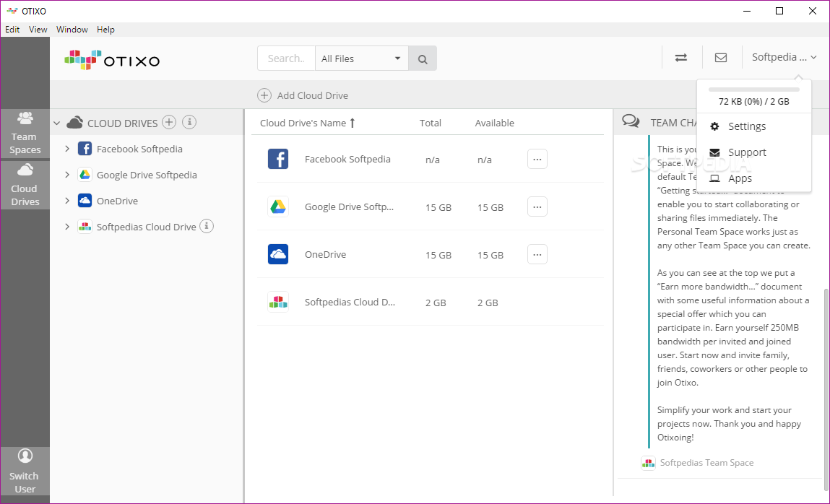
Task: Click the Facebook icon in the drives table
Action: coord(278,159)
